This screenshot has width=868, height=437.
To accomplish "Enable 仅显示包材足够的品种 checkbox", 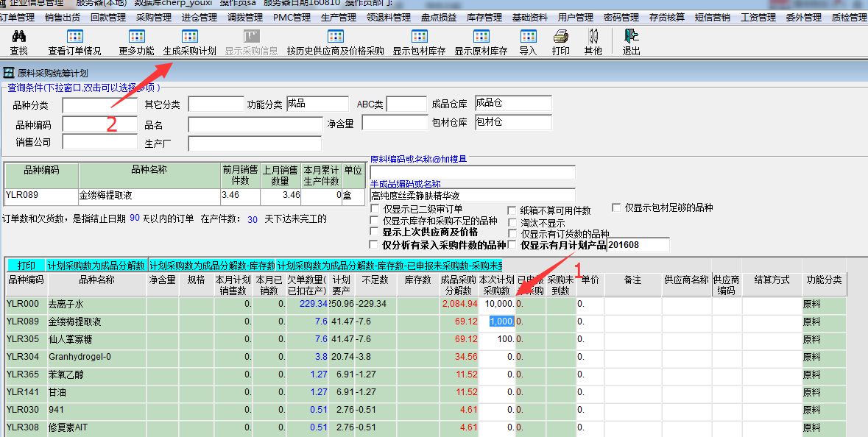I will point(616,207).
